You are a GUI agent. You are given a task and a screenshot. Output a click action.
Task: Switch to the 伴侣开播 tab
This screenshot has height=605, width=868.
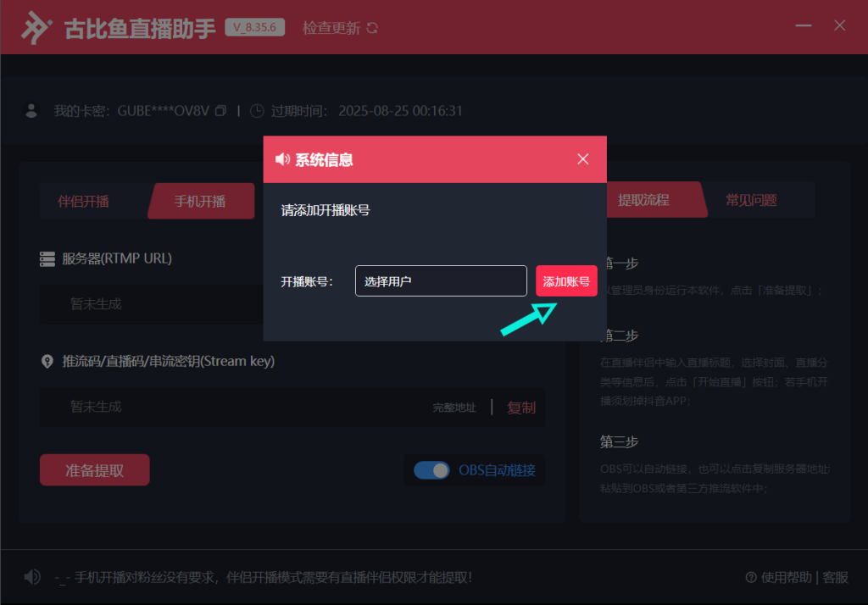[x=83, y=202]
